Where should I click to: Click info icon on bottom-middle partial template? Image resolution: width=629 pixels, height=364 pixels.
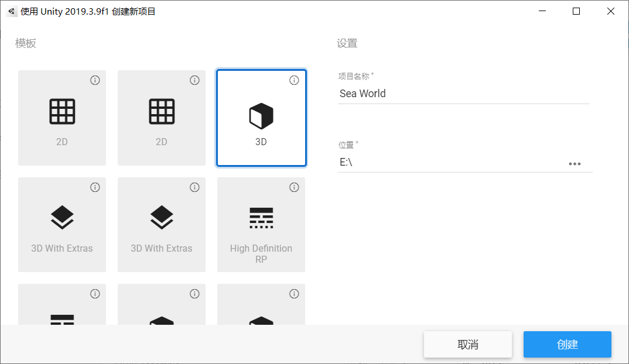pyautogui.click(x=194, y=294)
